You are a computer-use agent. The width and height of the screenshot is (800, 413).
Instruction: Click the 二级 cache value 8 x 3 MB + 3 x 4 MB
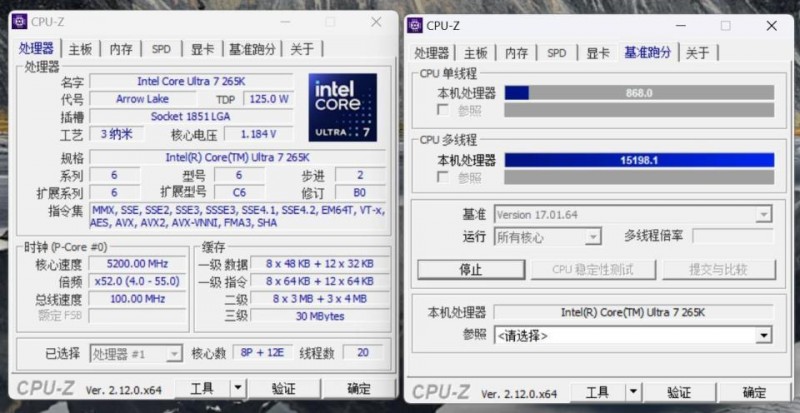319,298
